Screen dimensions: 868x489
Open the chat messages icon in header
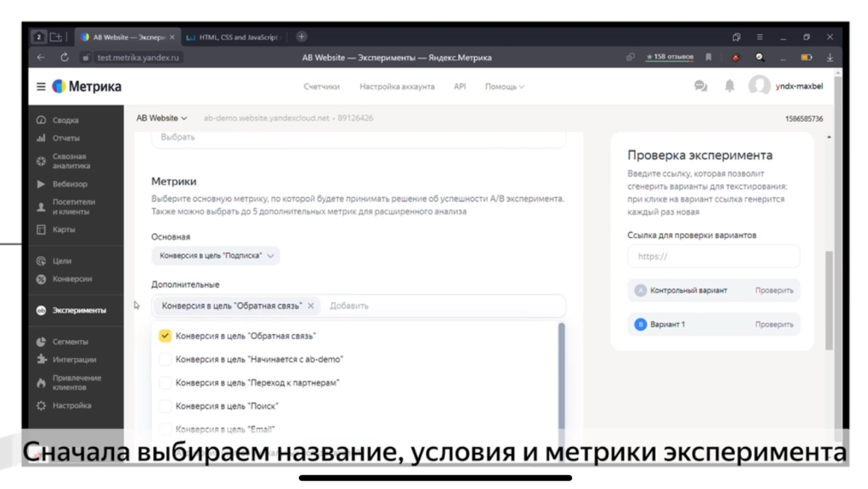click(700, 86)
